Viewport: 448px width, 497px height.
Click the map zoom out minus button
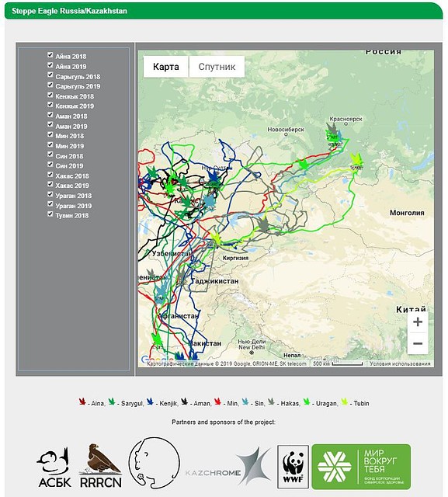418,343
